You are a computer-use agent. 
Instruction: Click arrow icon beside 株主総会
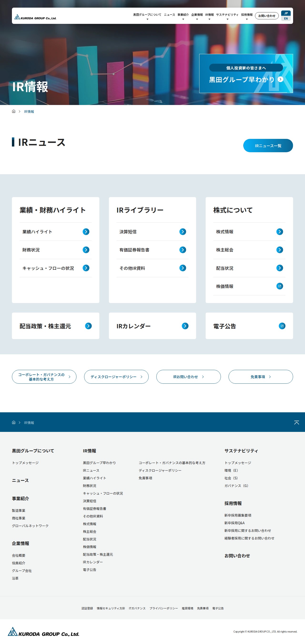[x=280, y=250]
